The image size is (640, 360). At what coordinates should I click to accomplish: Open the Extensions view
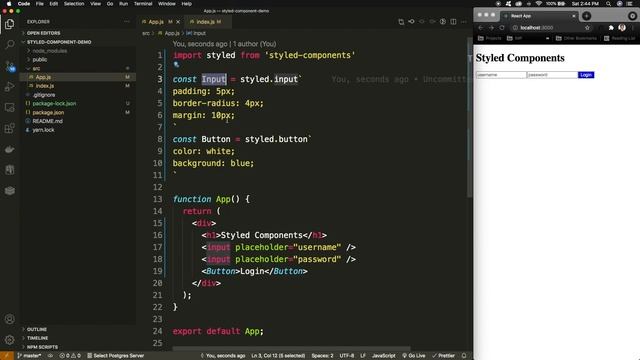pyautogui.click(x=9, y=129)
